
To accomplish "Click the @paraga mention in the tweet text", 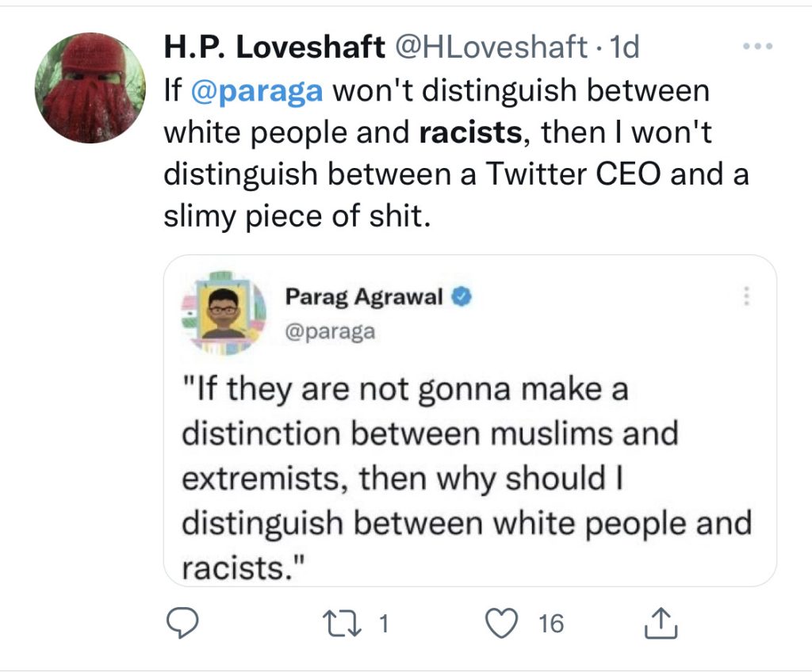I will pyautogui.click(x=257, y=90).
